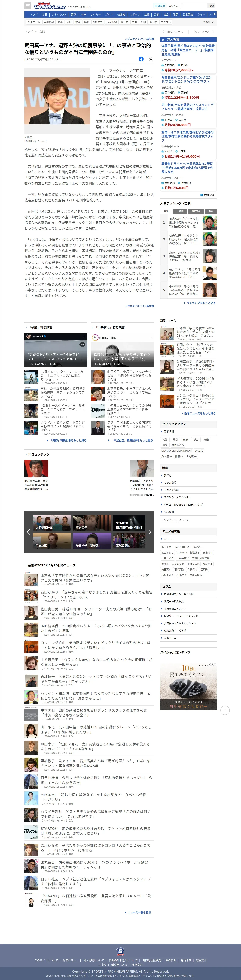Click the yasuyon4 profile avatar

(x=29, y=336)
